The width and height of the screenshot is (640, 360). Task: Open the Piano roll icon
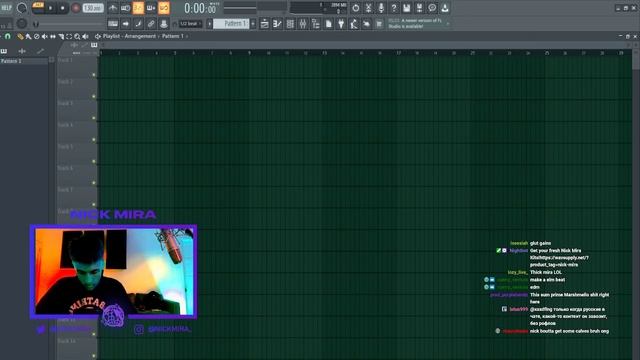point(277,24)
